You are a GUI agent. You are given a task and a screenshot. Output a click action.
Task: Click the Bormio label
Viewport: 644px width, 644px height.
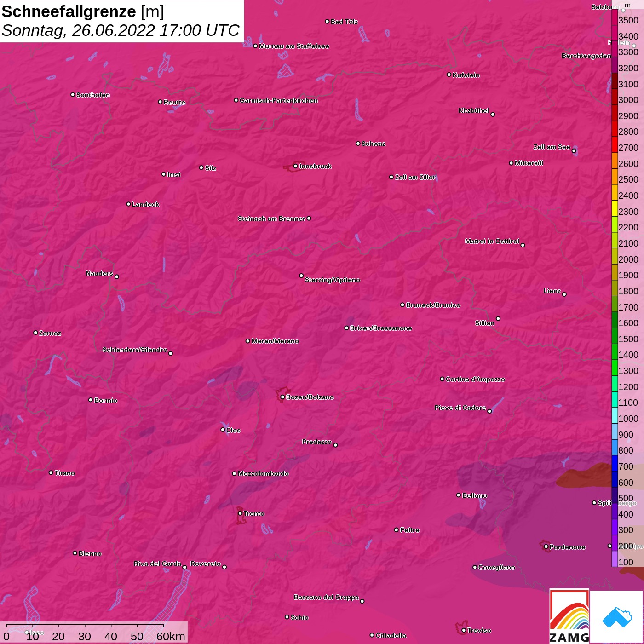[106, 400]
